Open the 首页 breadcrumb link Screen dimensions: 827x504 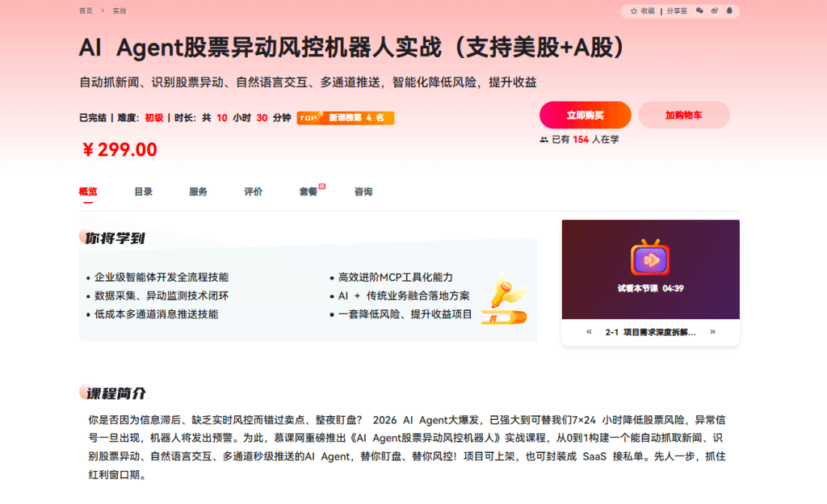86,11
